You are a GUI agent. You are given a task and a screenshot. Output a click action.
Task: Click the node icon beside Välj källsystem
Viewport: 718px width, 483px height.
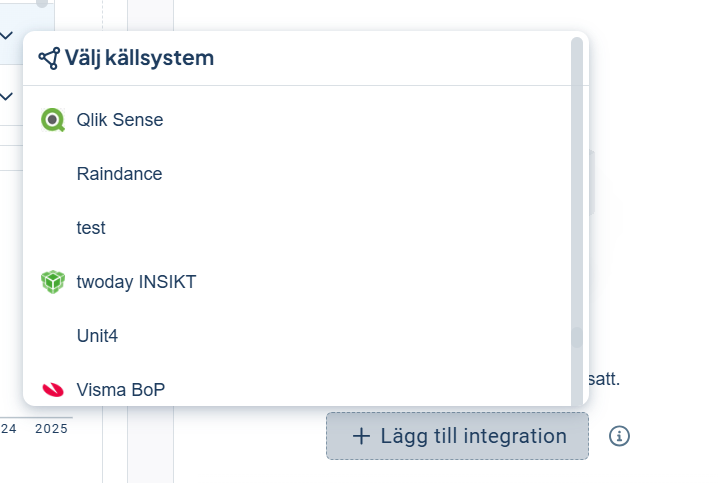[49, 58]
